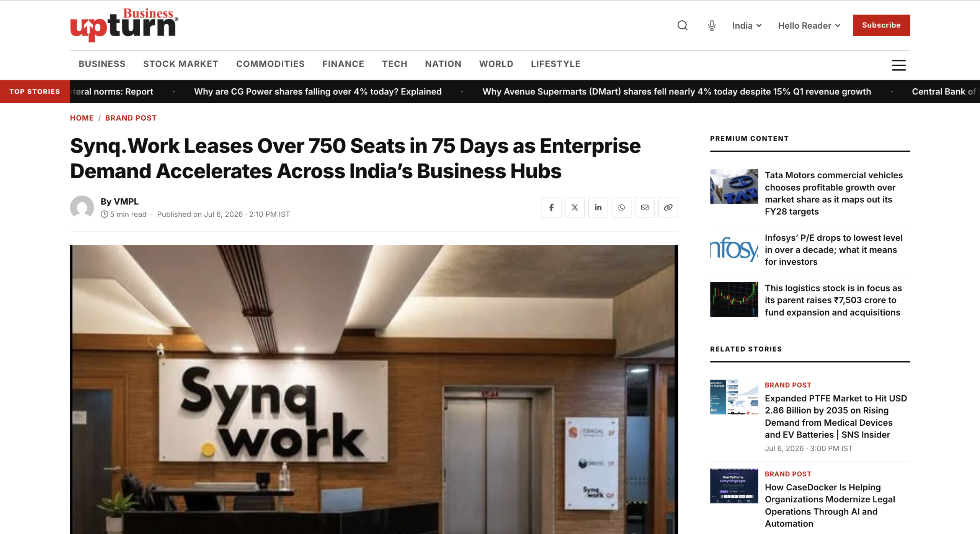Open Avenue Supermarts DMart ticker story
This screenshot has height=534, width=980.
[676, 92]
